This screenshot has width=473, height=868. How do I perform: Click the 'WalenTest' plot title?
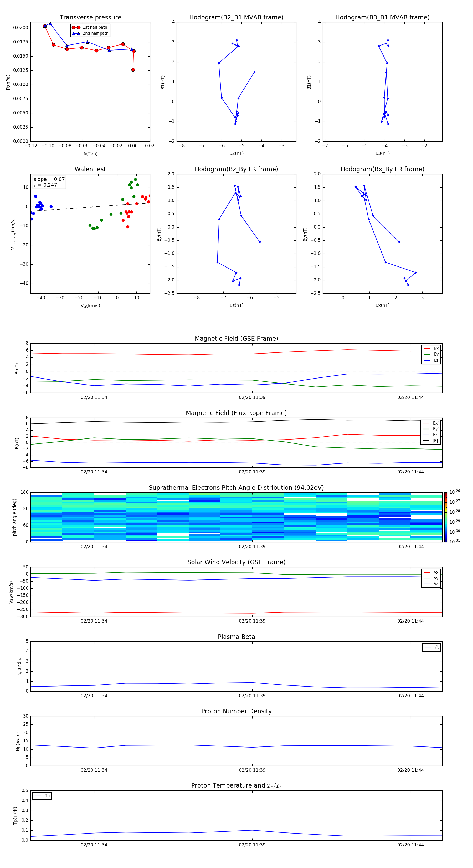[x=90, y=169]
